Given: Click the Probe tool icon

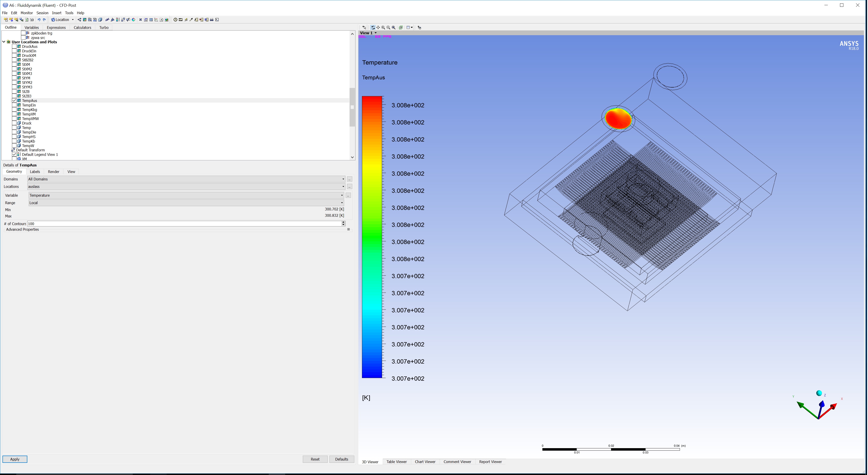Looking at the screenshot, I should tap(191, 20).
